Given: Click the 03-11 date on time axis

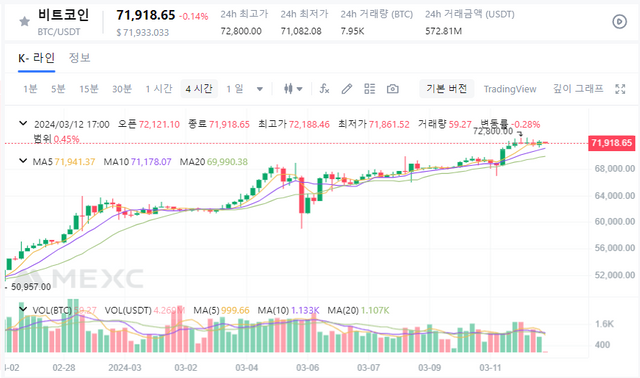Looking at the screenshot, I should click(490, 368).
